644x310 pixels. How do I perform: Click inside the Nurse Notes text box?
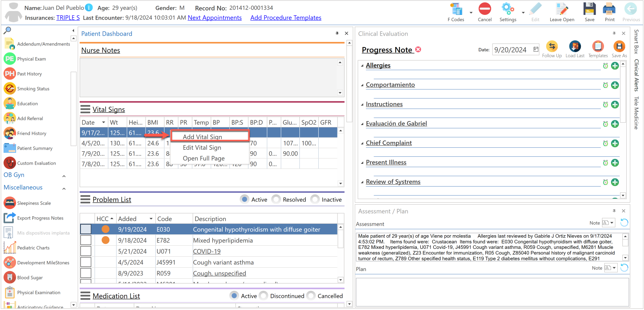point(209,77)
